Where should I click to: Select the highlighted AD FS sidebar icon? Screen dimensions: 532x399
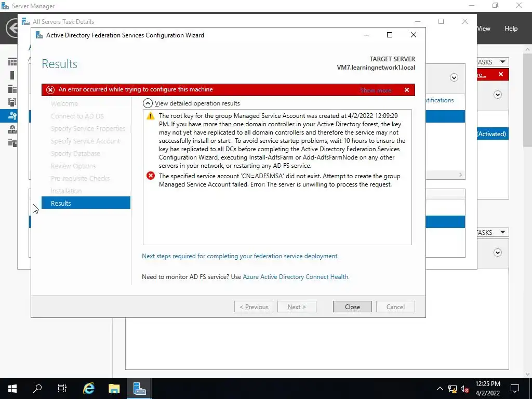(x=12, y=116)
